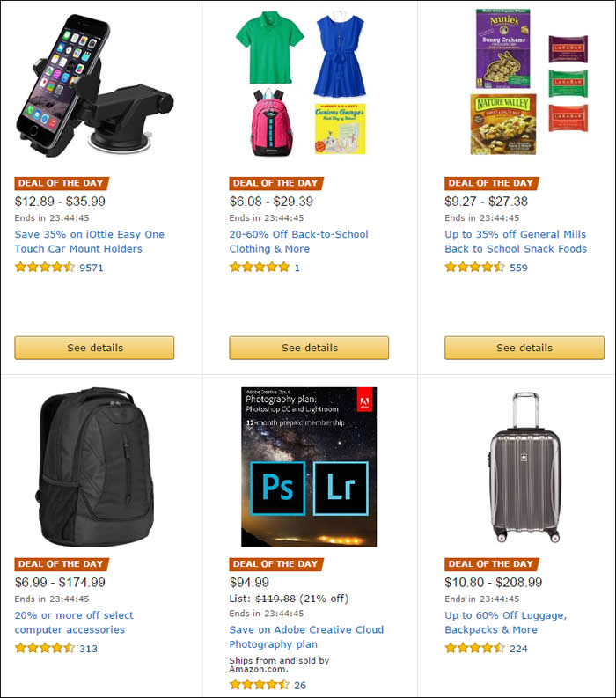Open the General Mills snack foods image

[529, 83]
